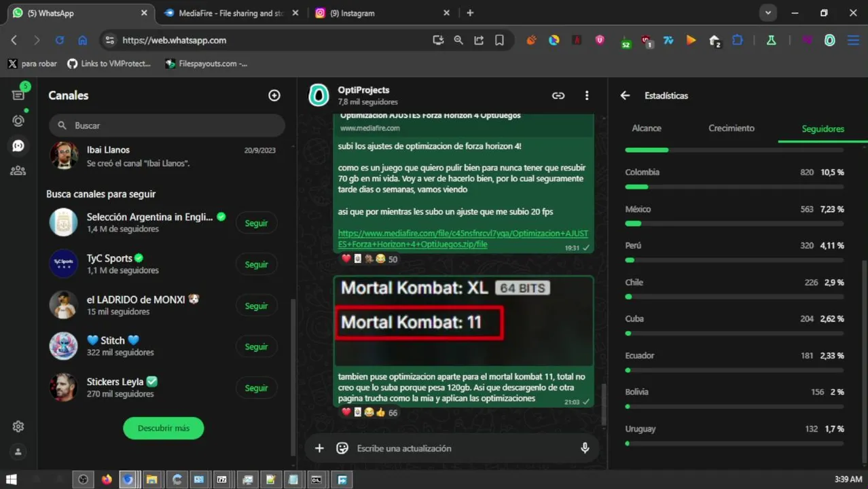Image resolution: width=868 pixels, height=489 pixels.
Task: Open the Status updates sidebar icon
Action: [18, 121]
